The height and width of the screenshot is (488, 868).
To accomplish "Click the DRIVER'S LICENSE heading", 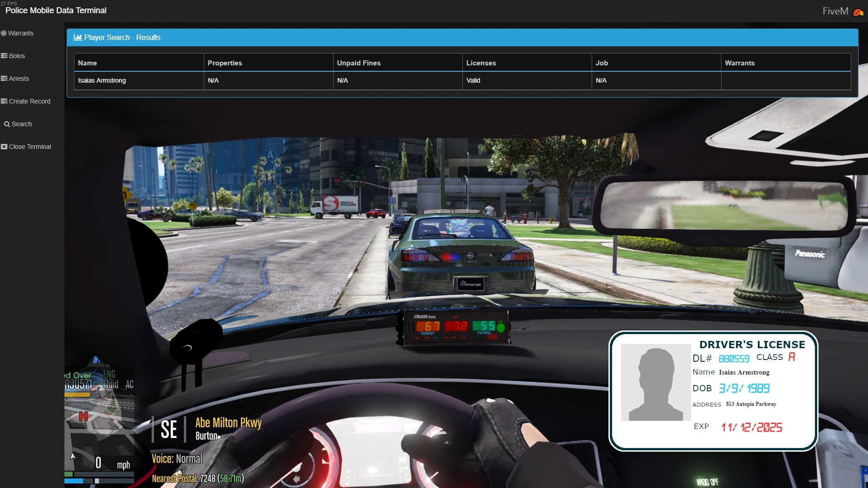I will [x=752, y=345].
